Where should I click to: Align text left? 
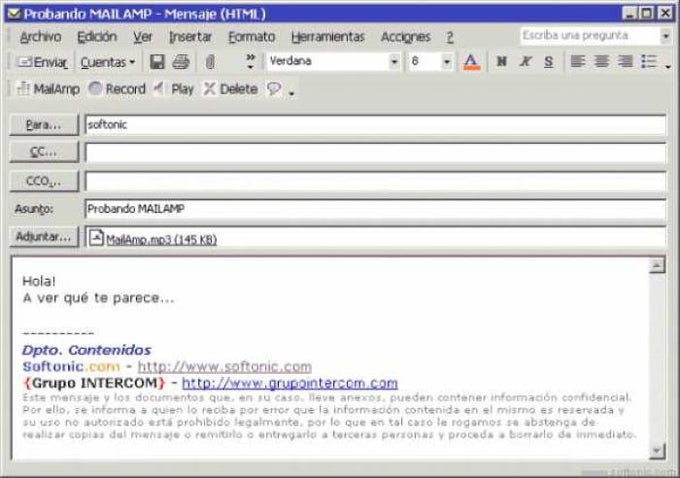(578, 62)
